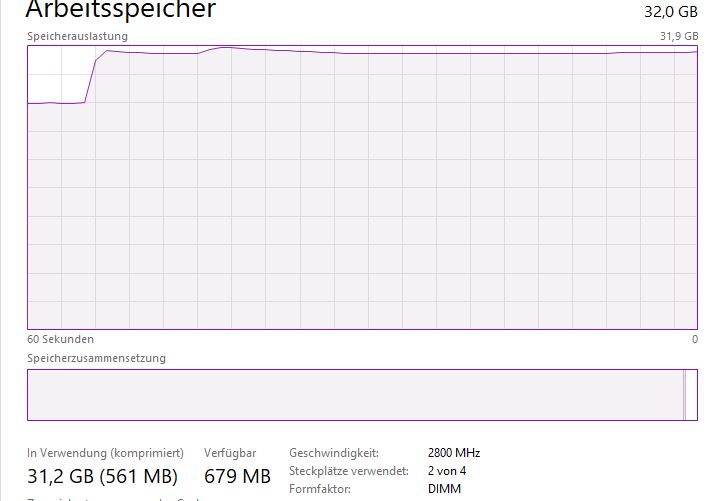Click the Arbeitsspeicher heading
This screenshot has height=501, width=720.
pos(121,9)
